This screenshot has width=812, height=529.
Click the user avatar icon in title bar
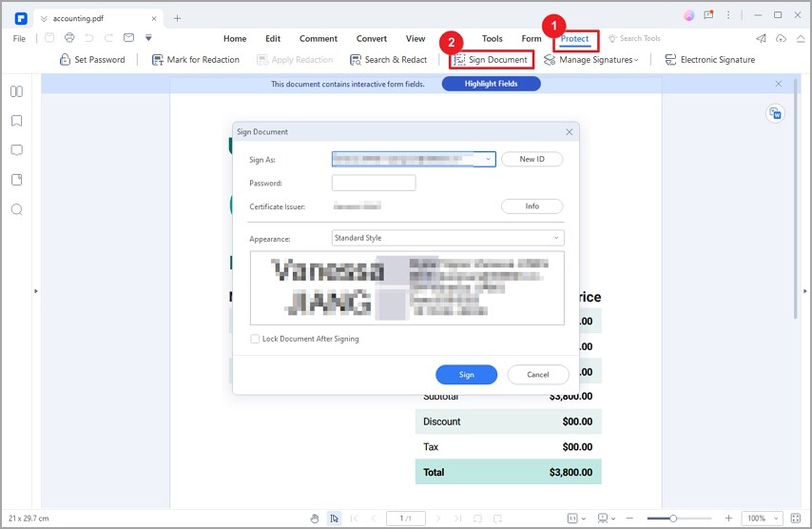(x=688, y=15)
